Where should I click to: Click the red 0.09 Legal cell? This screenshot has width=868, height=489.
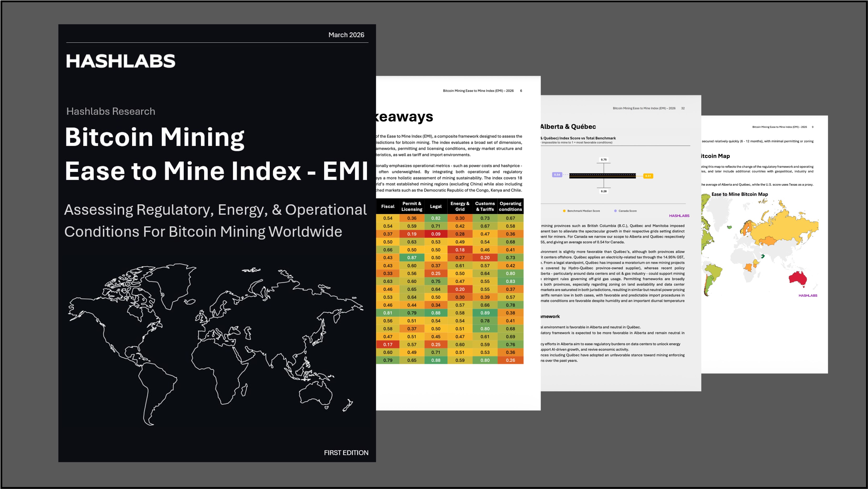(x=435, y=234)
